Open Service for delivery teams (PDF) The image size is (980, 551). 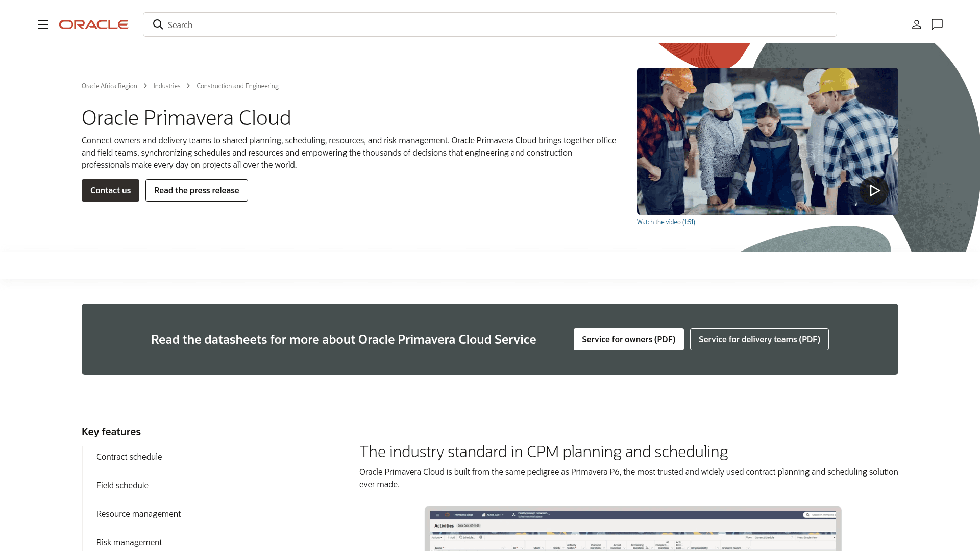(x=759, y=339)
